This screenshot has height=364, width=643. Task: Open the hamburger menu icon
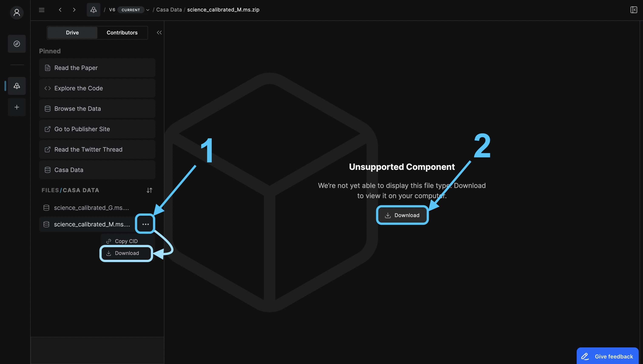(42, 10)
